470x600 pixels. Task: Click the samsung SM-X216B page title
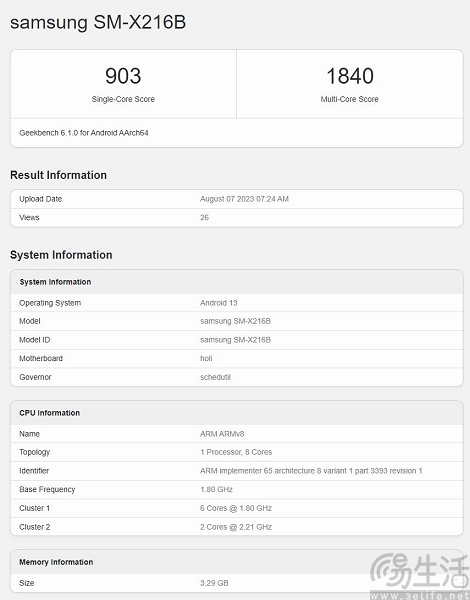pyautogui.click(x=98, y=22)
